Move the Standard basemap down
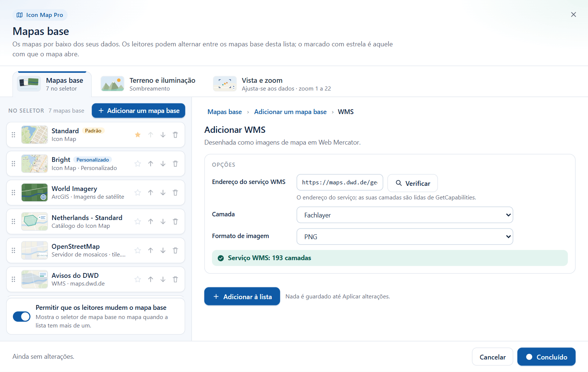588x372 pixels. (x=163, y=135)
